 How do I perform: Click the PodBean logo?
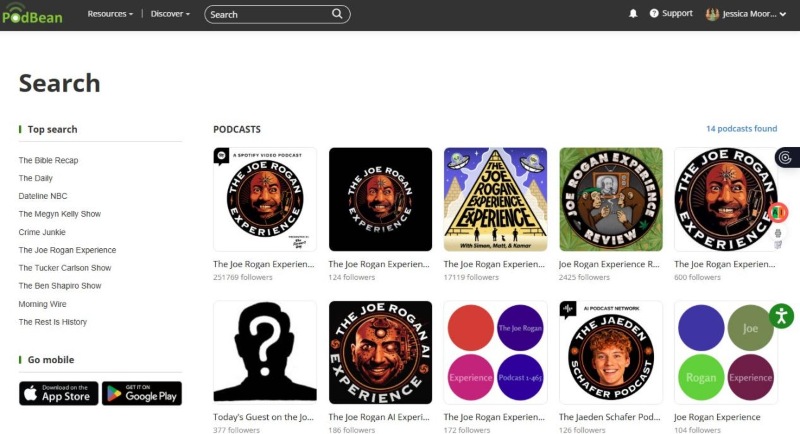(32, 14)
